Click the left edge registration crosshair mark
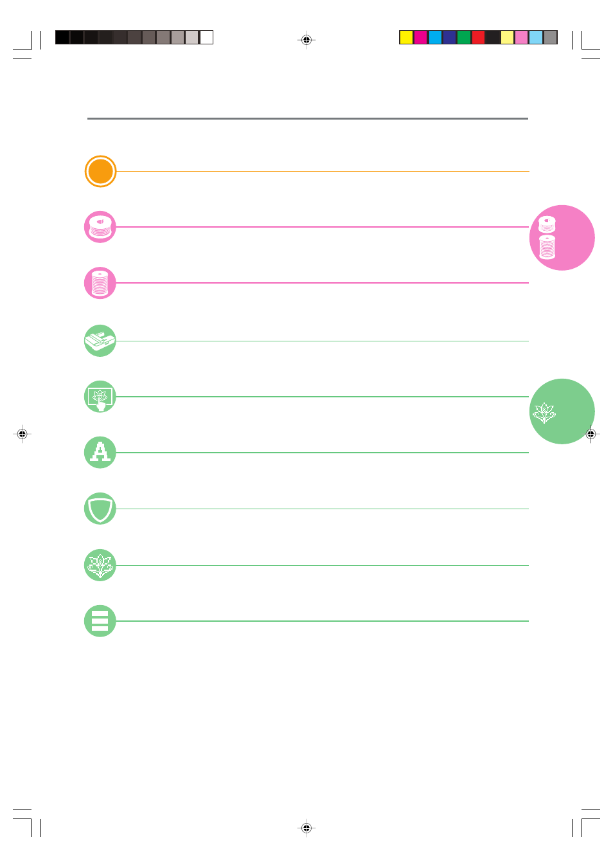The height and width of the screenshot is (868, 613). [x=22, y=434]
